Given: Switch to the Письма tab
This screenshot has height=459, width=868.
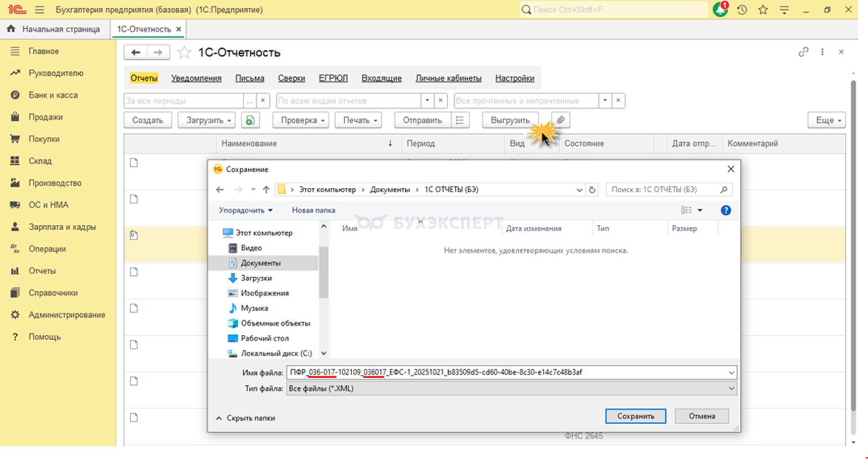Looking at the screenshot, I should pyautogui.click(x=250, y=78).
